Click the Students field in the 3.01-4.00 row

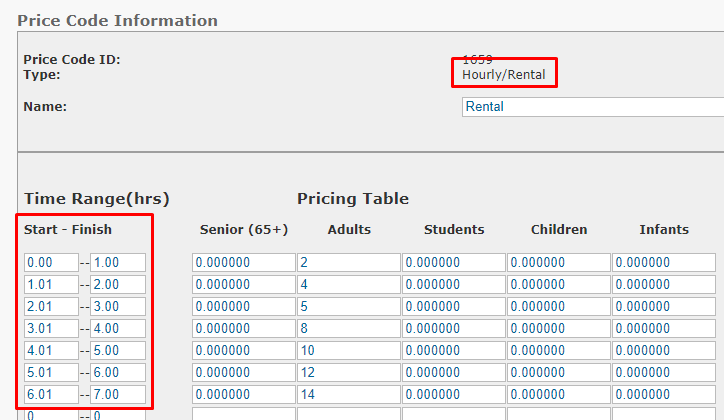pyautogui.click(x=454, y=329)
